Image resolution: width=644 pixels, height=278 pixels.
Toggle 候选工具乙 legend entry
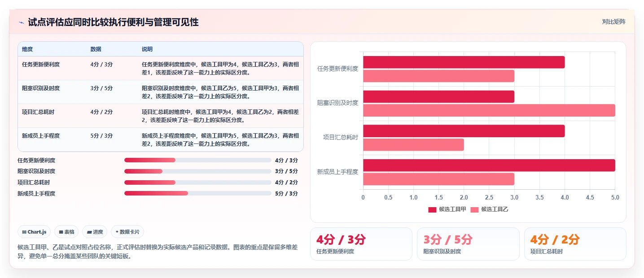tap(489, 209)
